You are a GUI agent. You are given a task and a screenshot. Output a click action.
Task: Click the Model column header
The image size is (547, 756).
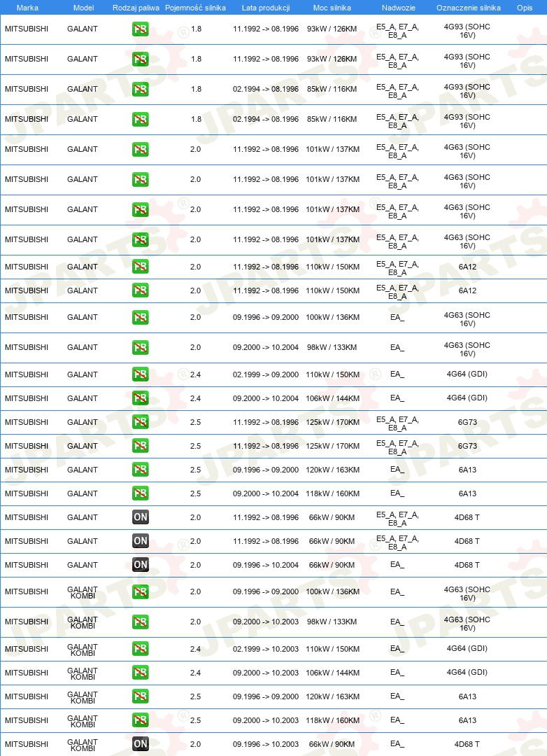pyautogui.click(x=83, y=8)
